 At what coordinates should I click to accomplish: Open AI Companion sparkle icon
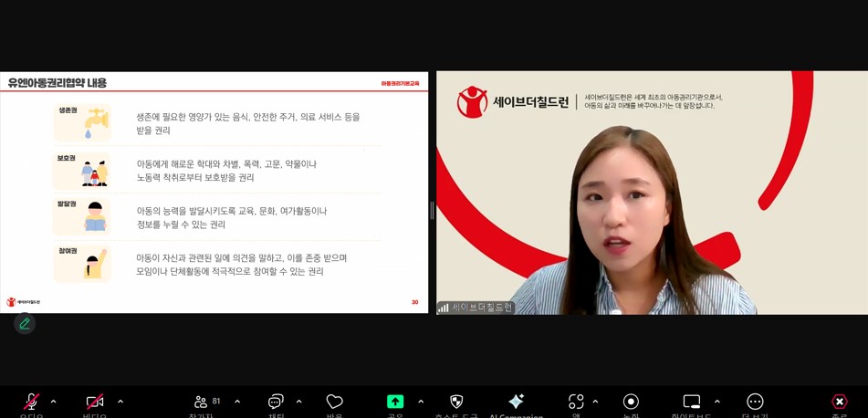click(516, 402)
